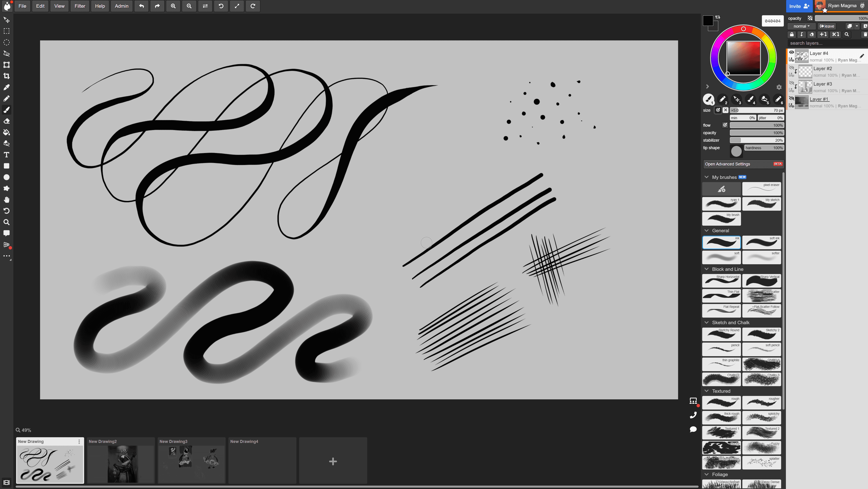868x489 pixels.
Task: Hide Layer #4 using its eye icon
Action: point(792,52)
